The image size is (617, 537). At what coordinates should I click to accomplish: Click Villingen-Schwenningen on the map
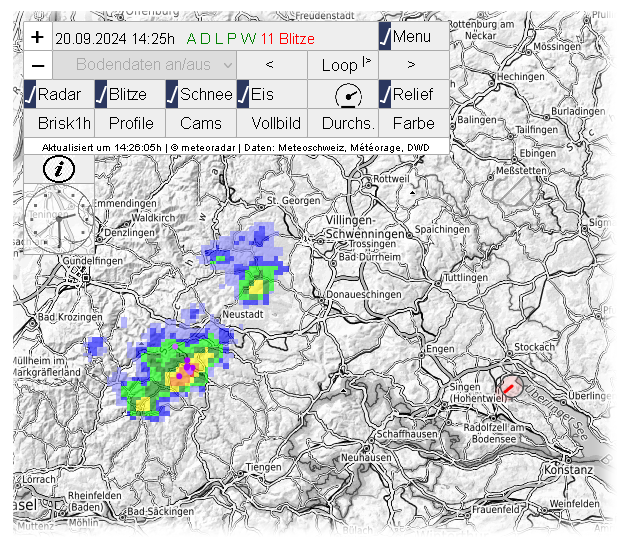[x=365, y=227]
